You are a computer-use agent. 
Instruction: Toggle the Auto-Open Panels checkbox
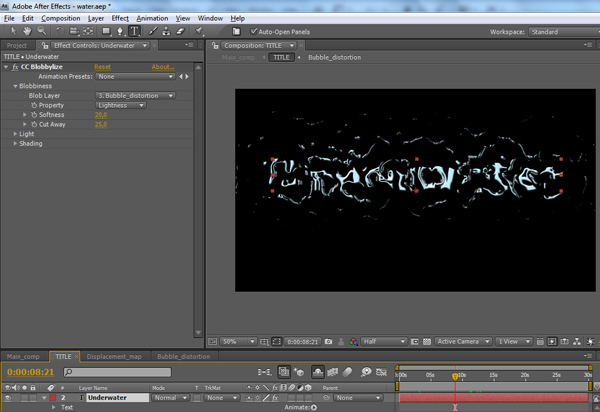[x=253, y=31]
